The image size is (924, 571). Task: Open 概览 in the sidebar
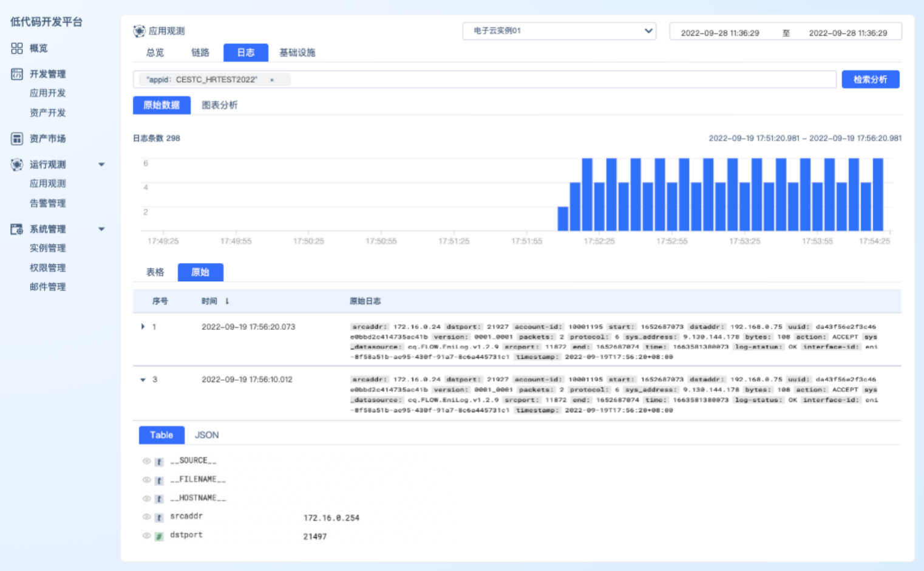pos(39,48)
